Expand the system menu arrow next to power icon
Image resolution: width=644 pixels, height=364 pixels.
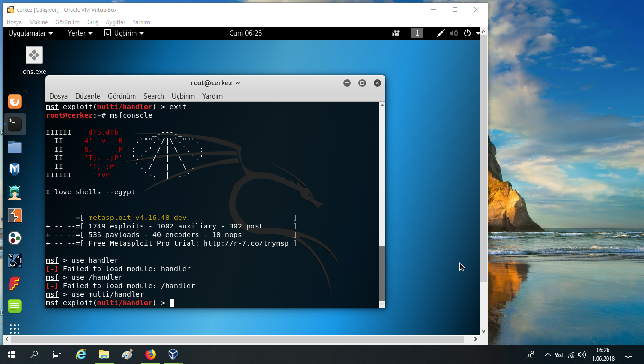tap(478, 33)
